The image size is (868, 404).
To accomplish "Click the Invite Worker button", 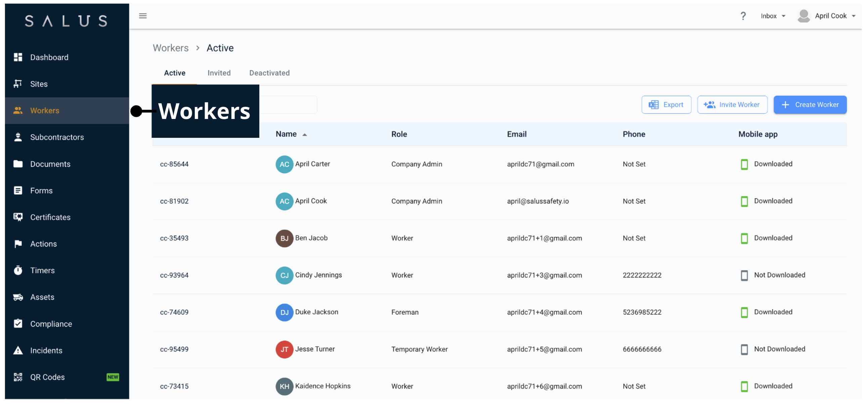I will [x=732, y=105].
